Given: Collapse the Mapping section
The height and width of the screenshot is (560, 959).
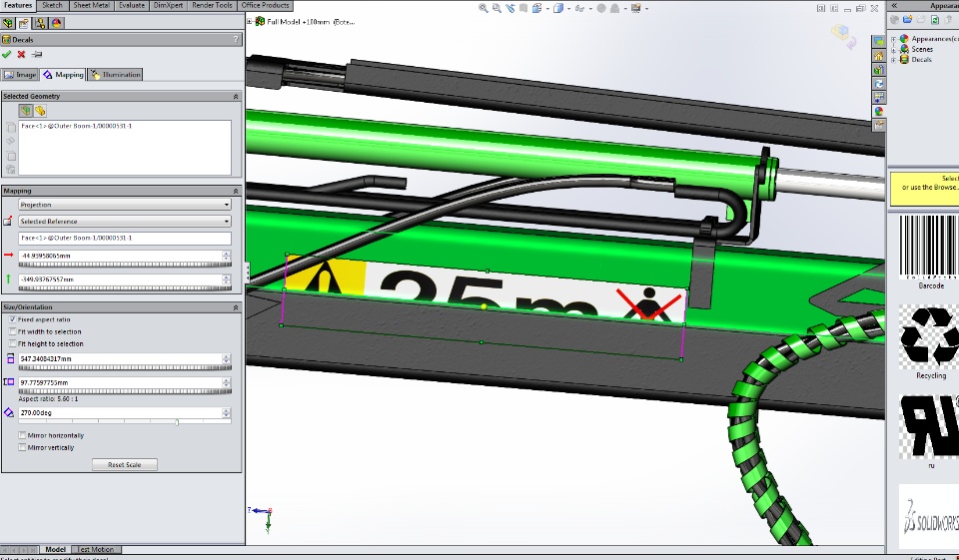Looking at the screenshot, I should coord(236,192).
